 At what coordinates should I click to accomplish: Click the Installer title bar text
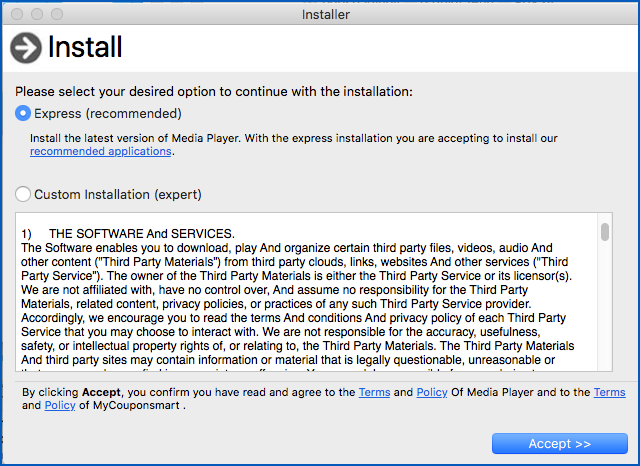[327, 14]
